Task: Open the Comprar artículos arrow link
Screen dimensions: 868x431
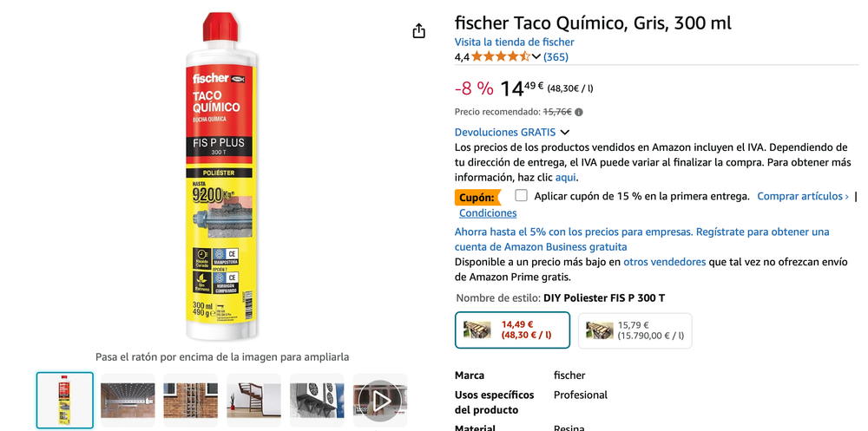Action: [x=803, y=196]
